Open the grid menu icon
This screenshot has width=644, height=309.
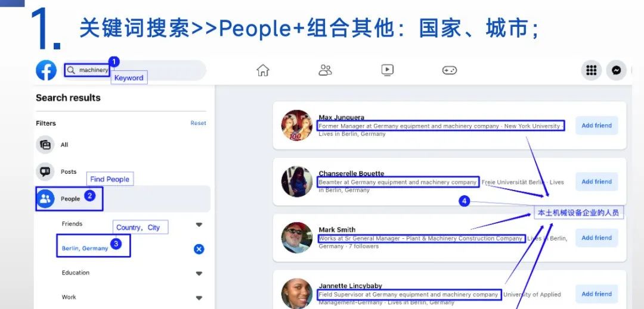point(592,70)
